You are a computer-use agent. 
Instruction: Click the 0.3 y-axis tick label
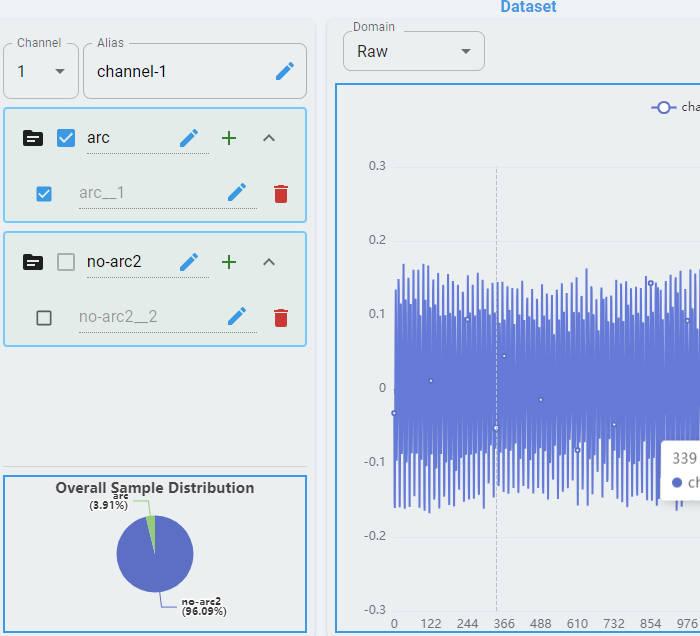pyautogui.click(x=377, y=166)
